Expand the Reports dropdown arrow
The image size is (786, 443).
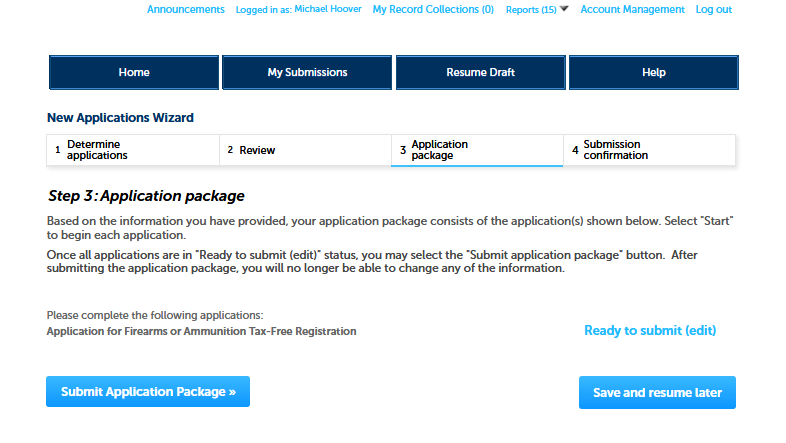563,9
